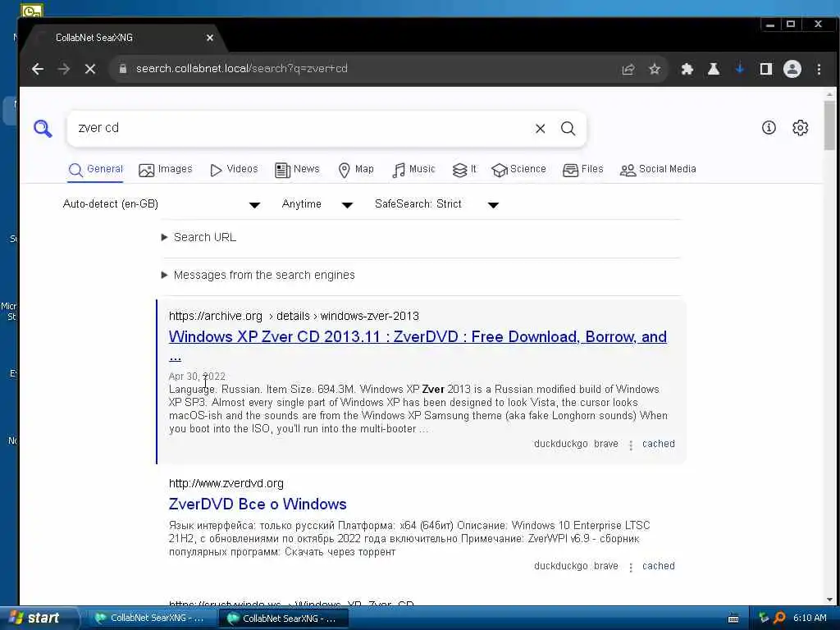Screen dimensions: 840x630
Task: Open result options dots for ZverDVD
Action: point(631,567)
